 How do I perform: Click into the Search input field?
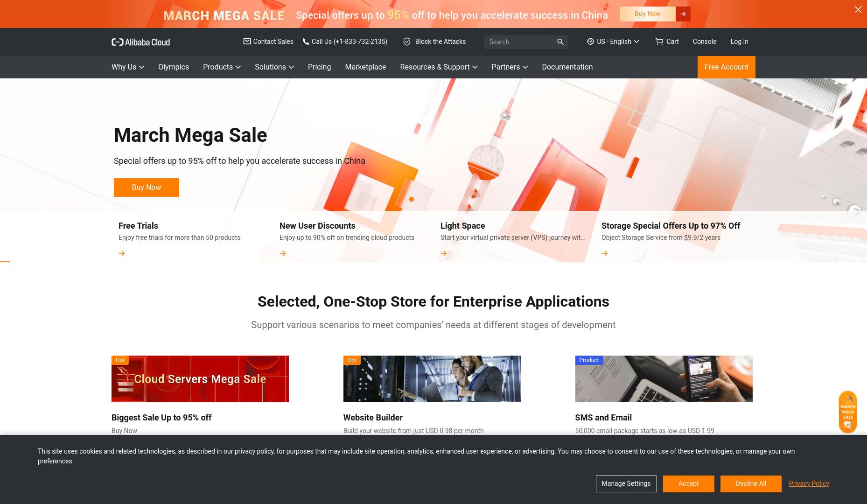pyautogui.click(x=520, y=42)
